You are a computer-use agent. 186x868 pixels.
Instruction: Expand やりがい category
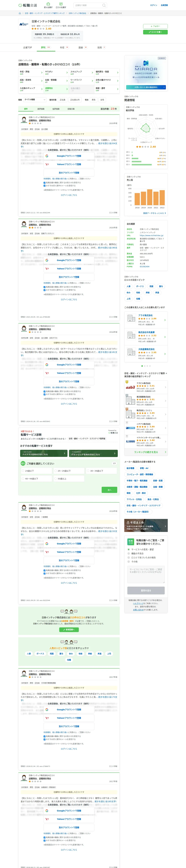(x=56, y=72)
